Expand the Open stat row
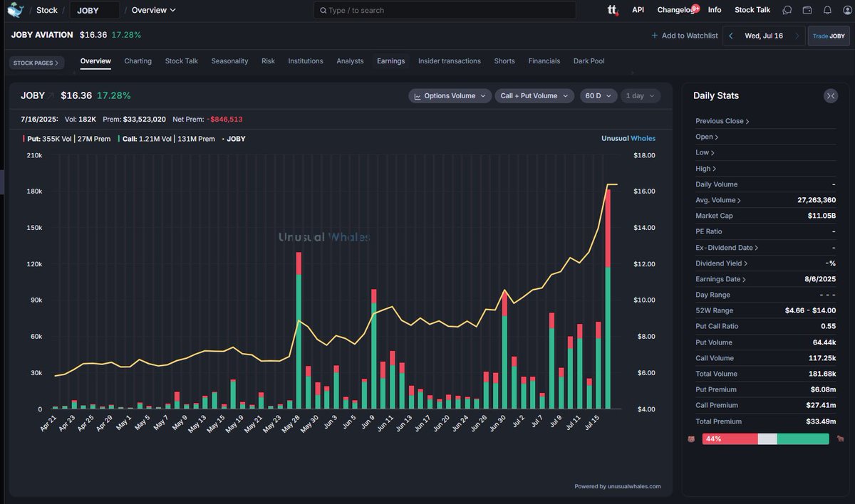This screenshot has width=855, height=504. pyautogui.click(x=707, y=137)
